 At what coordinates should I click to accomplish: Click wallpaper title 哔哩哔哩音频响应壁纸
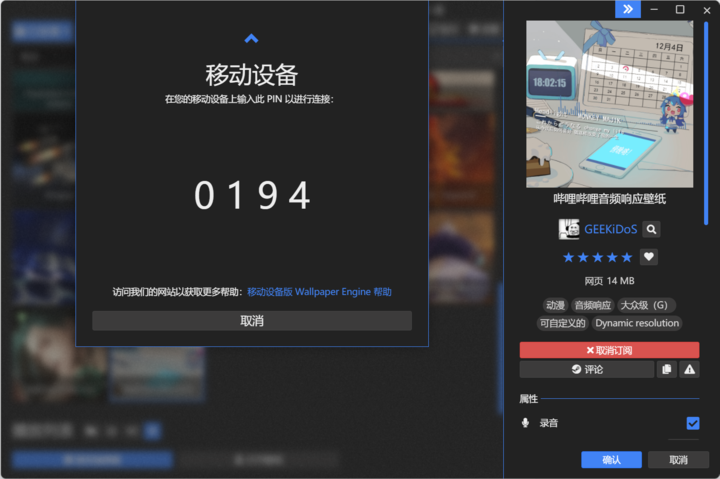click(609, 199)
